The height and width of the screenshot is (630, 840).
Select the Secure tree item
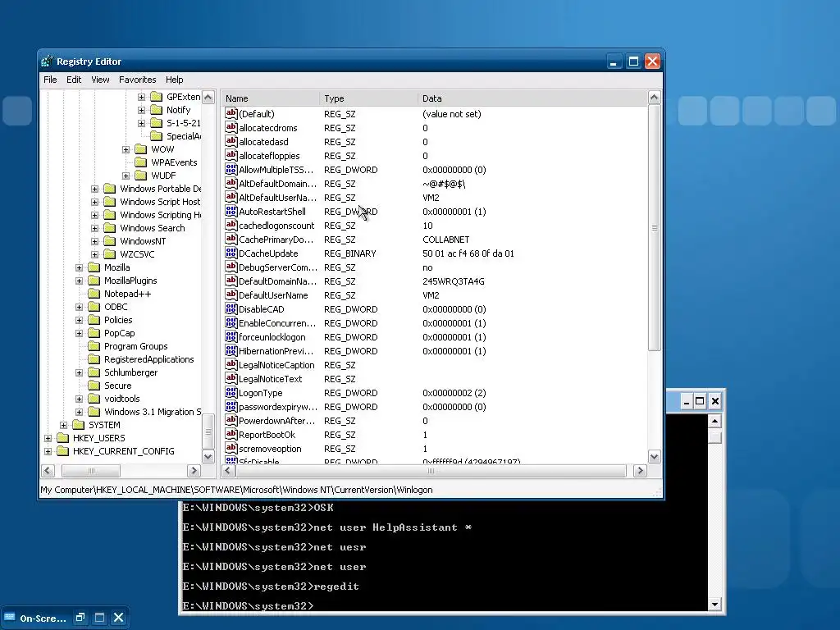click(118, 386)
